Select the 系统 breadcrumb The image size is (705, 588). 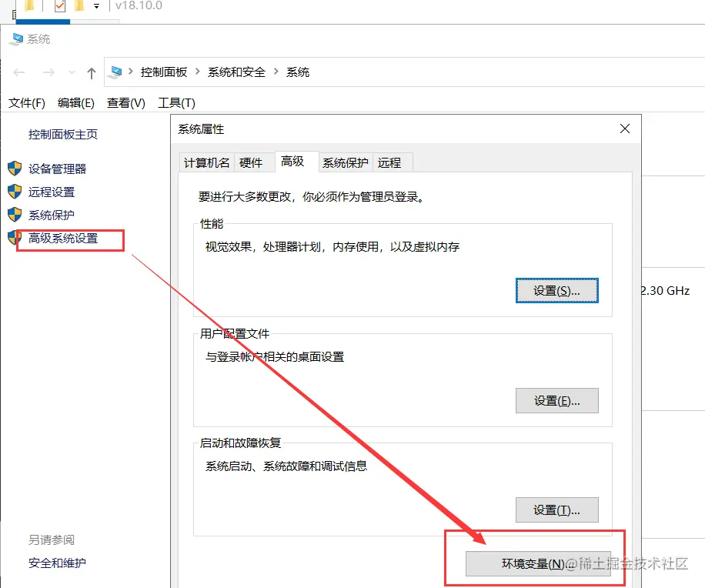coord(298,72)
